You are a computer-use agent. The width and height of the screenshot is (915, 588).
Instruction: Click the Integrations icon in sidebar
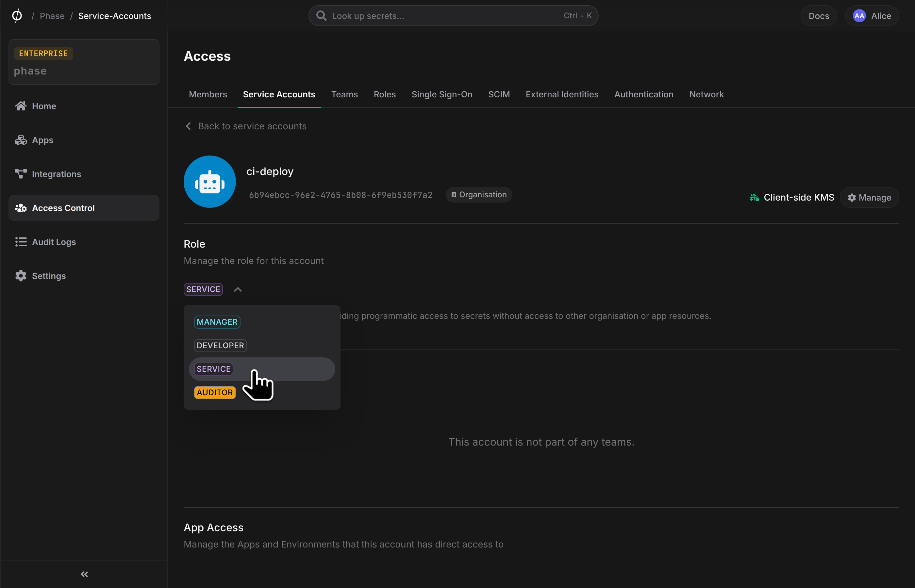[x=21, y=174]
